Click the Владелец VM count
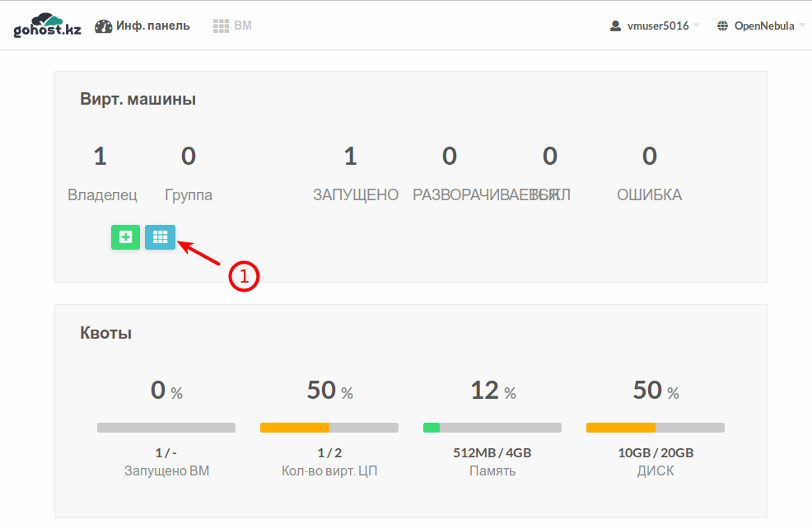This screenshot has height=529, width=812. (100, 156)
